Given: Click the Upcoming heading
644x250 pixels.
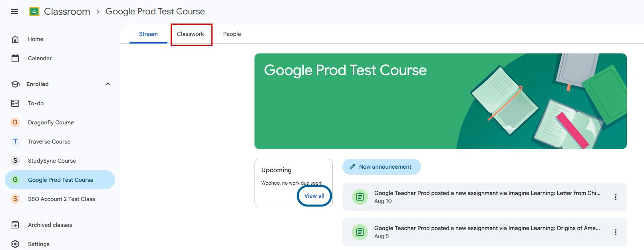Looking at the screenshot, I should [276, 170].
